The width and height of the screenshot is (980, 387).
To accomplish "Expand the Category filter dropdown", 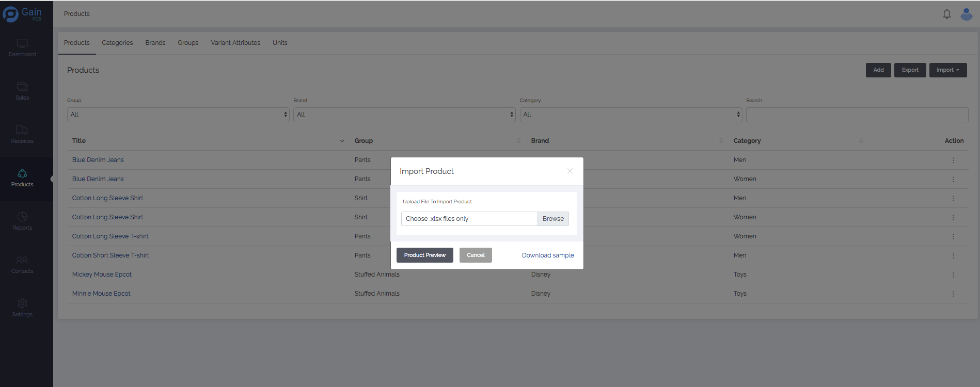I will point(630,115).
